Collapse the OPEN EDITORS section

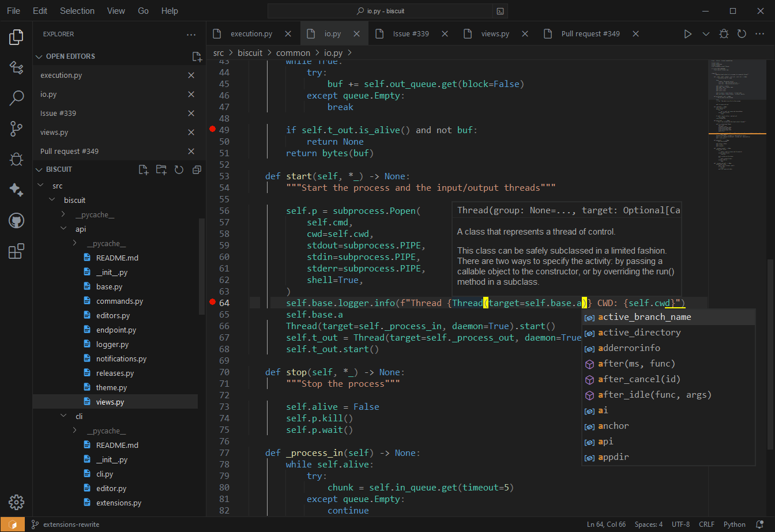(x=39, y=56)
